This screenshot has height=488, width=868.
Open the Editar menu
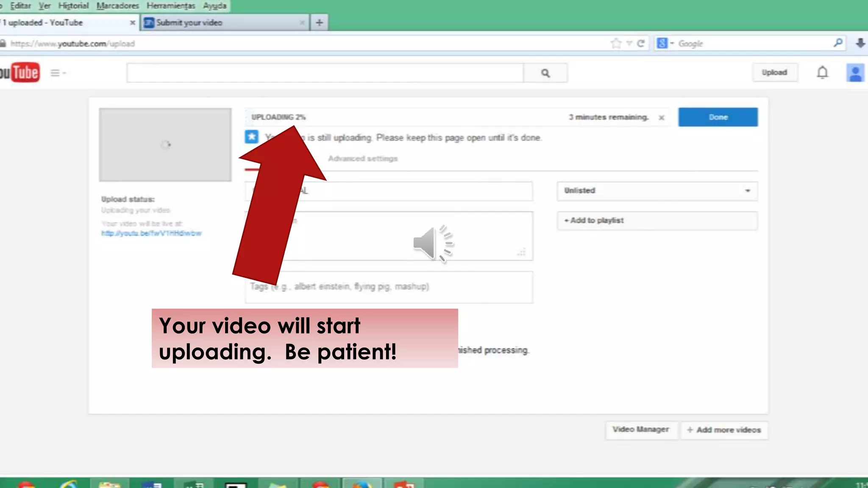(20, 6)
